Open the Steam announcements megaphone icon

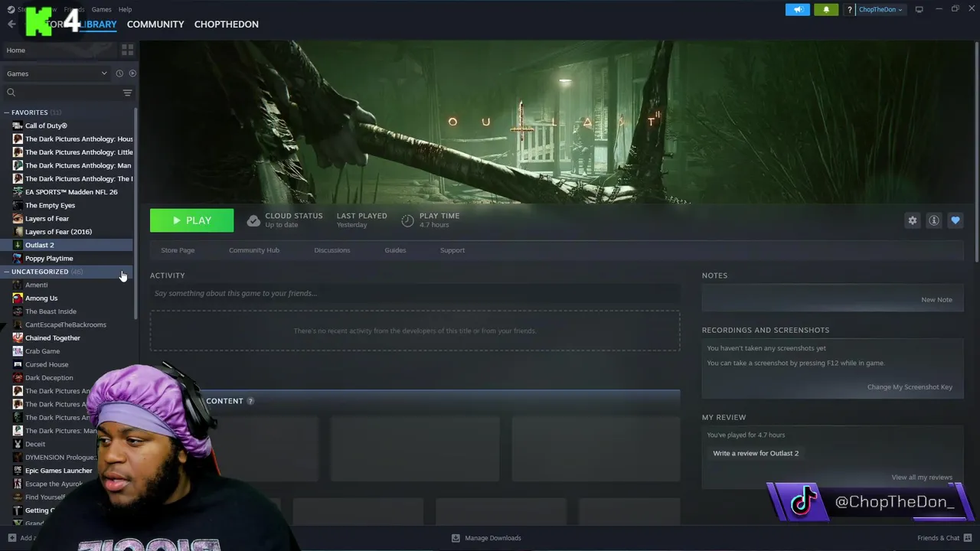pos(797,9)
